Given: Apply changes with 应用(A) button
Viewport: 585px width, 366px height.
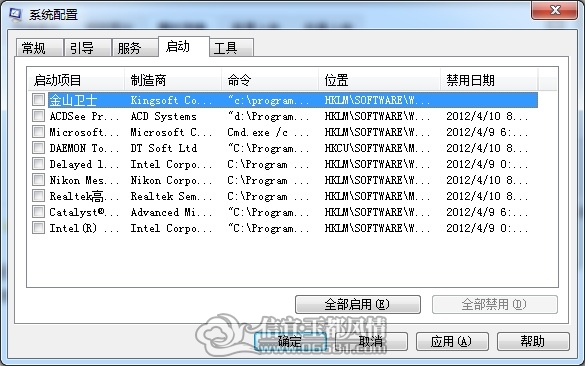Looking at the screenshot, I should point(452,341).
